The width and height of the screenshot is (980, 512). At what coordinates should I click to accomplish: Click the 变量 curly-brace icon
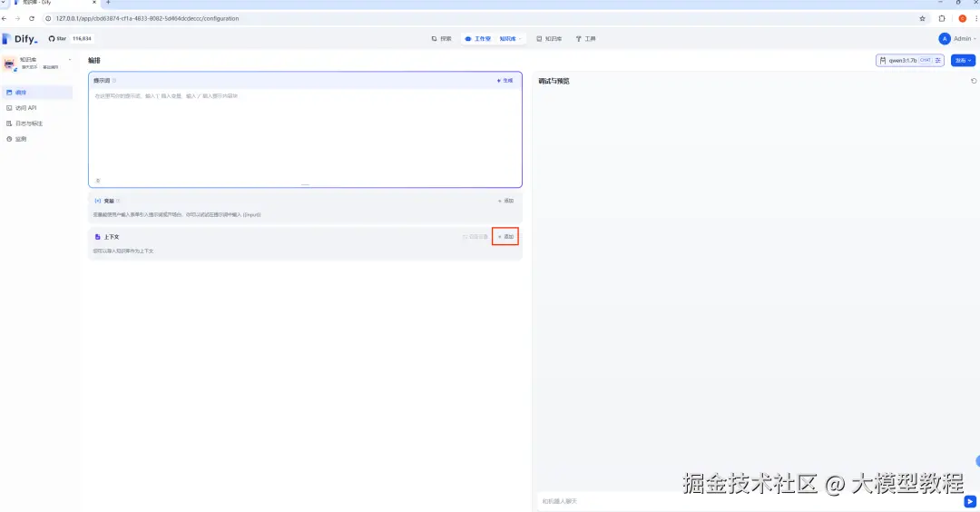(x=97, y=201)
